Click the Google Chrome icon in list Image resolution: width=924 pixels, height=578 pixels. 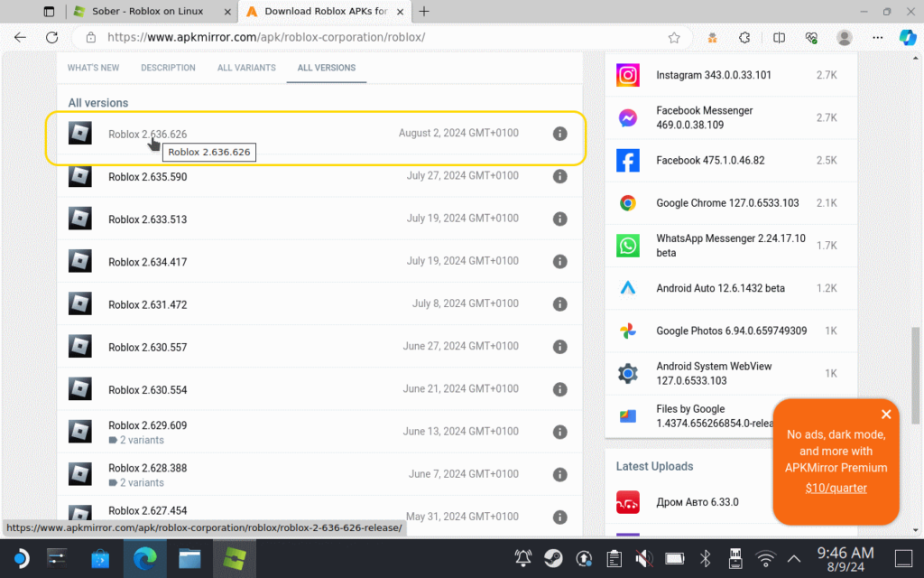[x=628, y=203]
